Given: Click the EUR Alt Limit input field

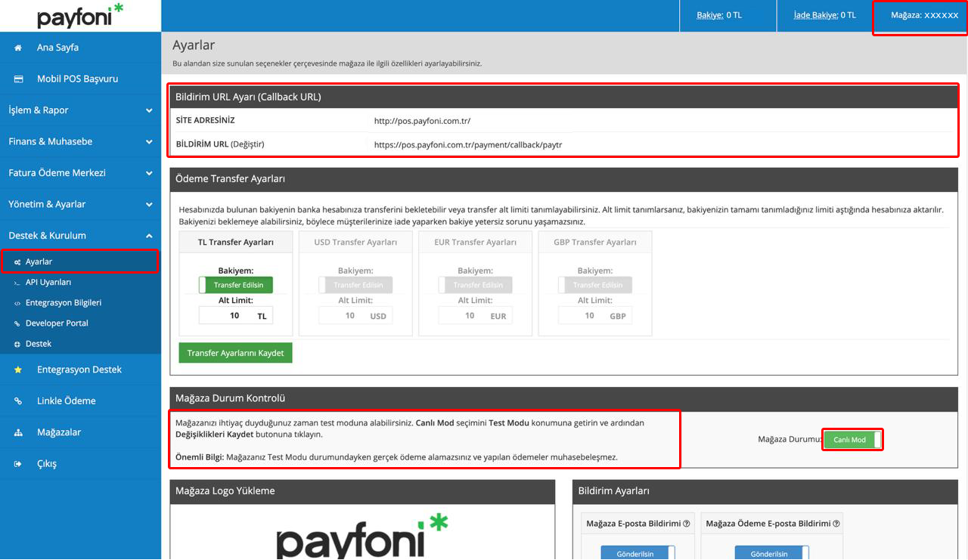Looking at the screenshot, I should [x=476, y=316].
